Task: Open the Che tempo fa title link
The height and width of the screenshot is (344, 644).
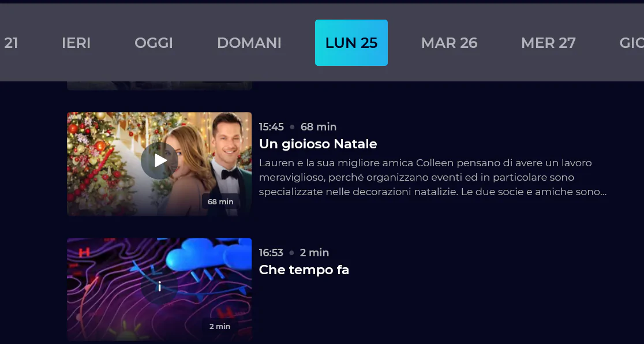Action: [x=304, y=270]
